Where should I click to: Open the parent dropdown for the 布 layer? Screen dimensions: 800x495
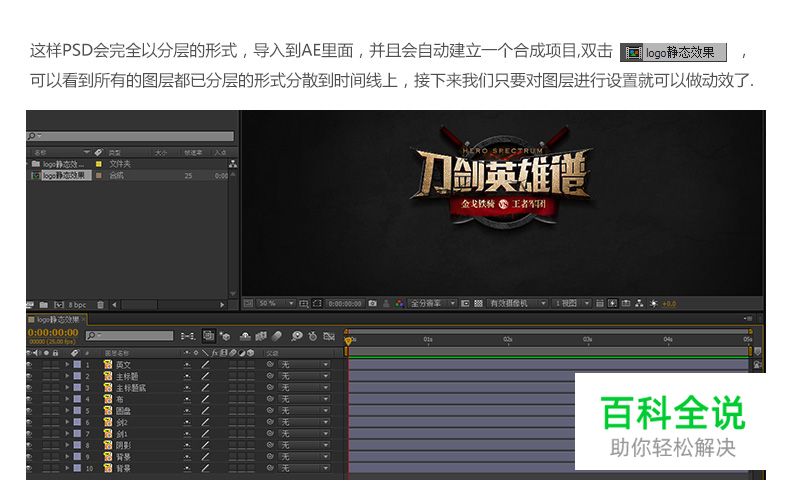305,399
